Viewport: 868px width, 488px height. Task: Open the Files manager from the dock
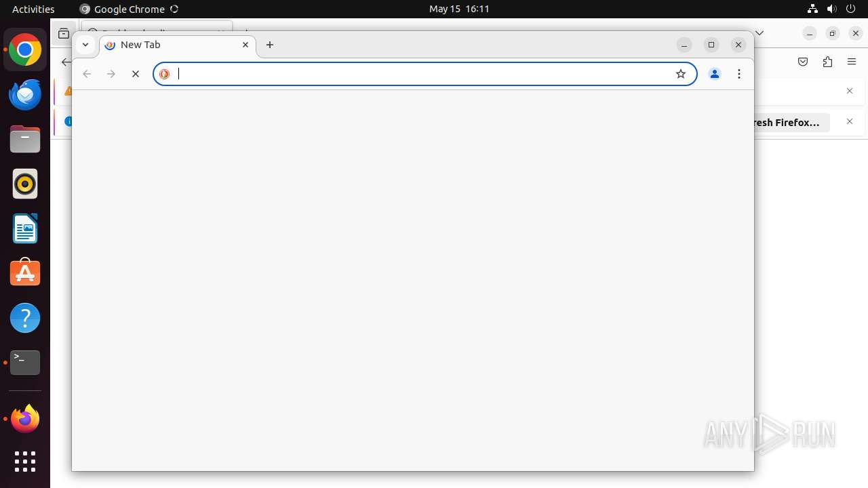coord(25,140)
